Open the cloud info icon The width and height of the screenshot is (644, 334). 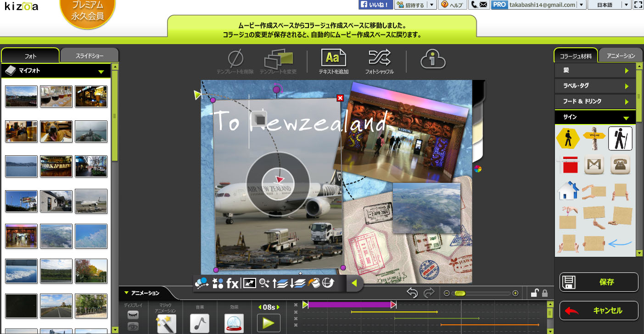pos(433,59)
